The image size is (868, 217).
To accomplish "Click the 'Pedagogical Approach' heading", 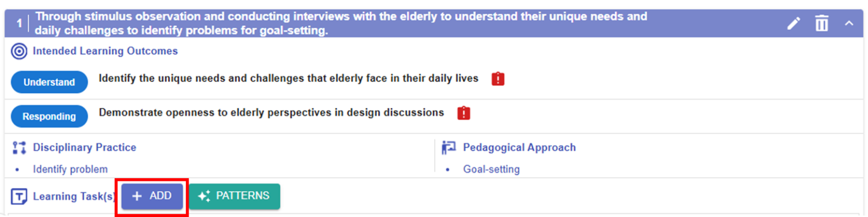I will click(519, 148).
